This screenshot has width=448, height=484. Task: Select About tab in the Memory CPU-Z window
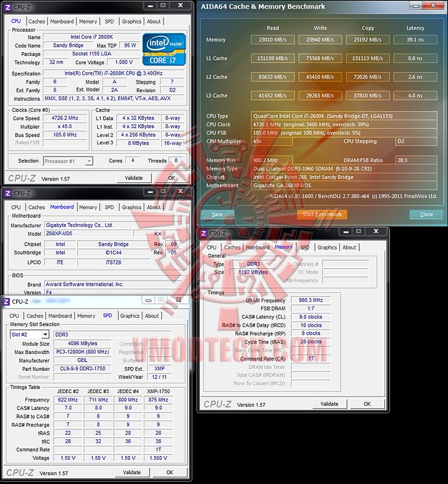[x=349, y=248]
